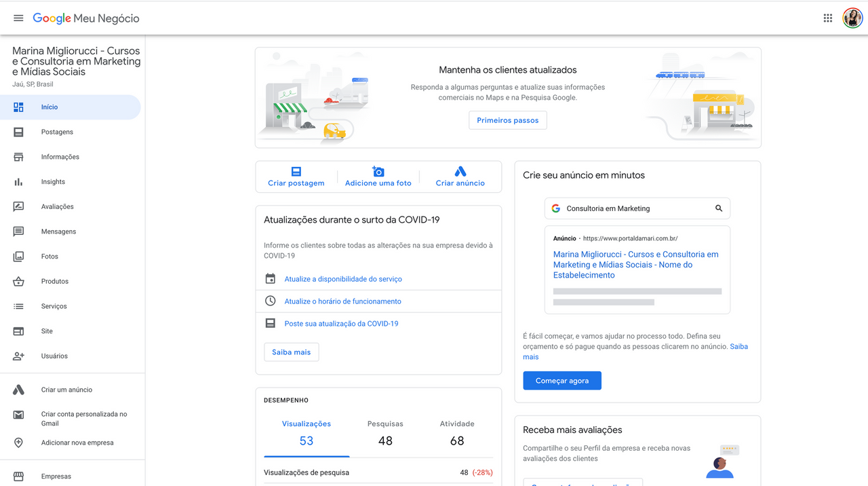Select the Atividade performance tab
Screen dimensions: 868x486
(x=457, y=432)
